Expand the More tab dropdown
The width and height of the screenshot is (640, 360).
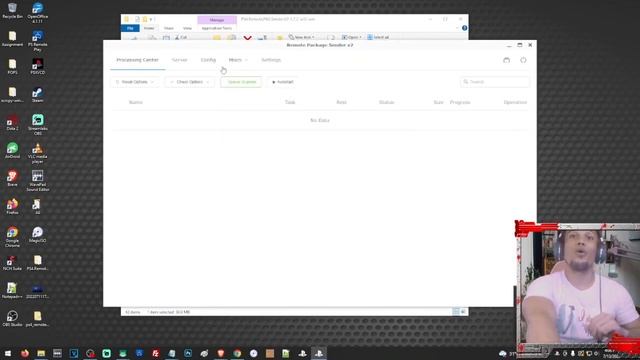[x=238, y=60]
